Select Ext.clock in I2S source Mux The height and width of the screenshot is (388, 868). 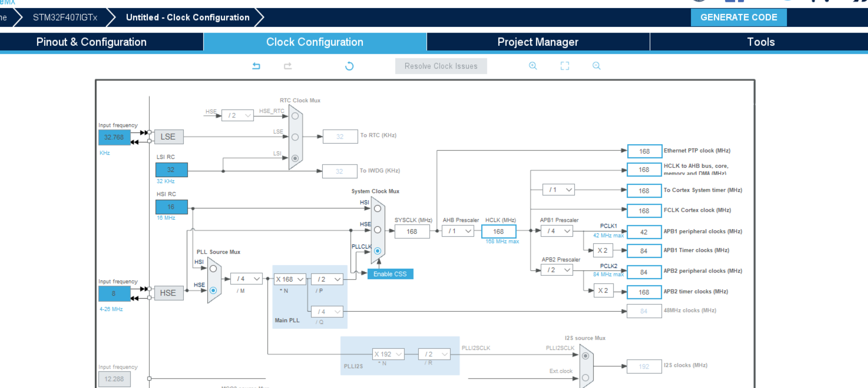585,378
